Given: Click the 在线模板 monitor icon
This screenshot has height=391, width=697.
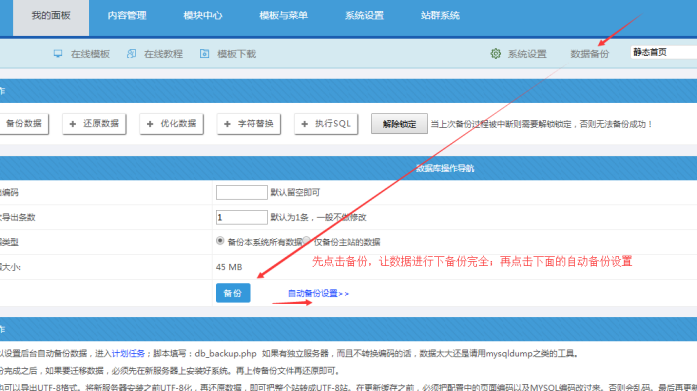Looking at the screenshot, I should [x=58, y=54].
